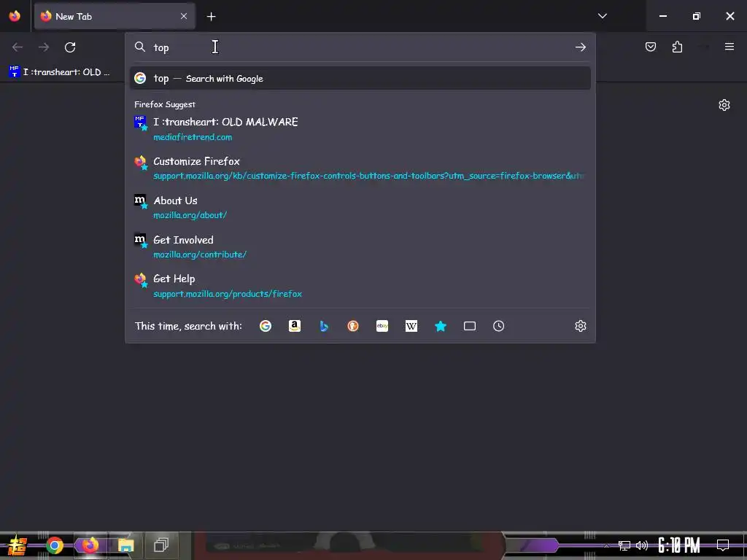Open a new tab with plus button
Image resolution: width=747 pixels, height=560 pixels.
pos(211,17)
